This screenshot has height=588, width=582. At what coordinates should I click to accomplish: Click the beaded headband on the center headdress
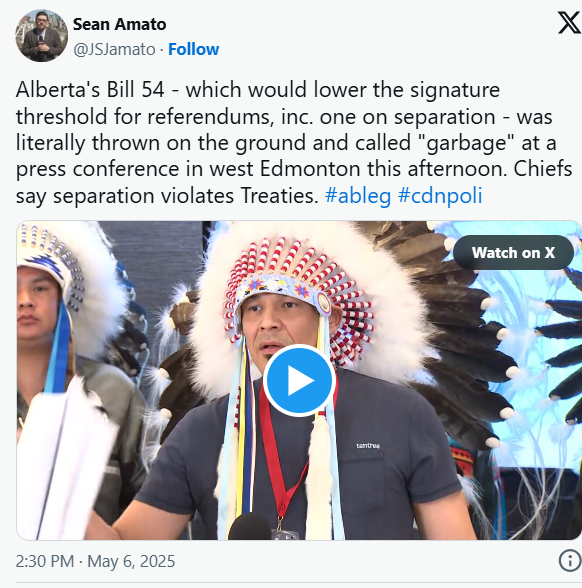(284, 290)
